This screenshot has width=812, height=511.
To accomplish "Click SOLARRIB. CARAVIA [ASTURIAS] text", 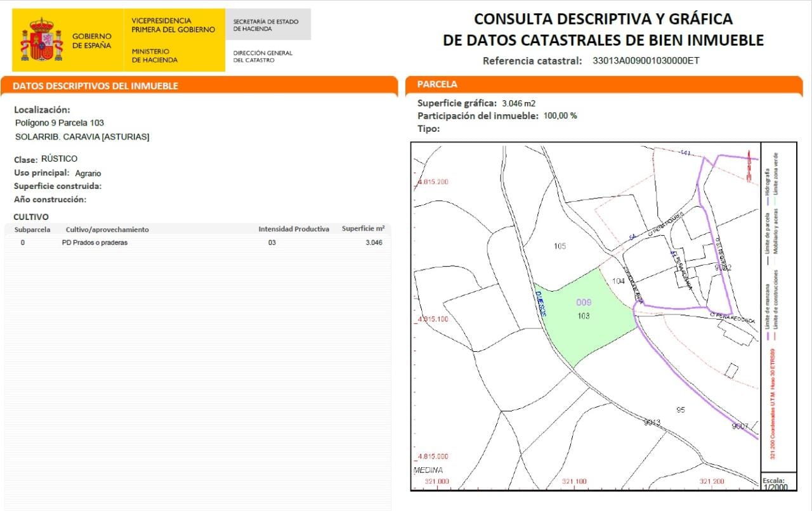I will point(82,136).
